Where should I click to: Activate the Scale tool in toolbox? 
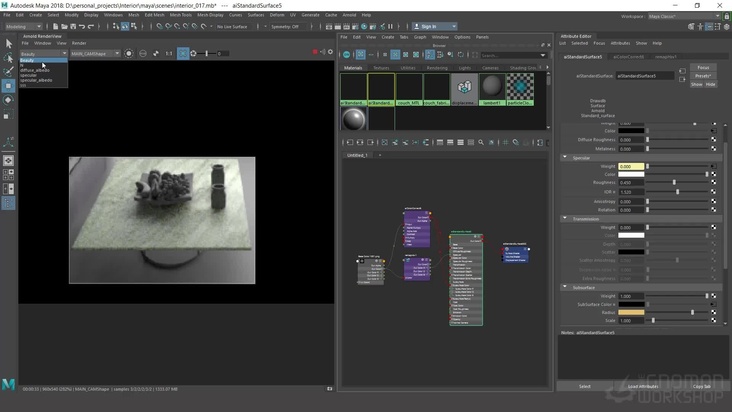[8, 114]
